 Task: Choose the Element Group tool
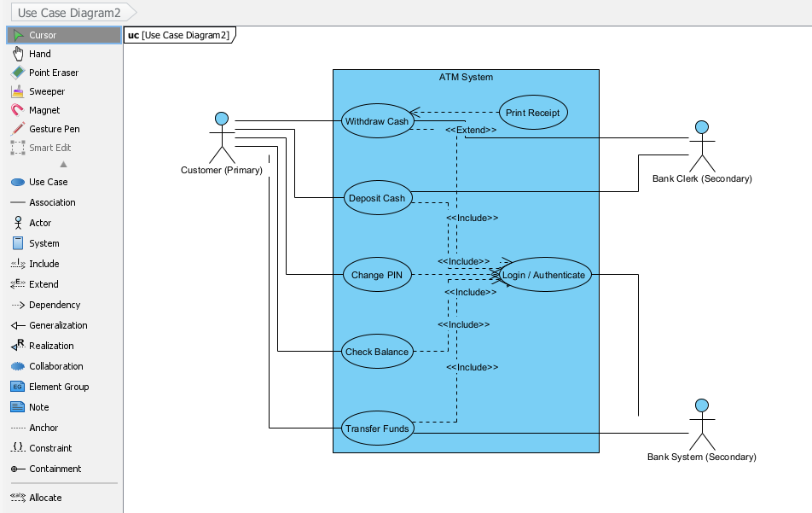tap(64, 387)
